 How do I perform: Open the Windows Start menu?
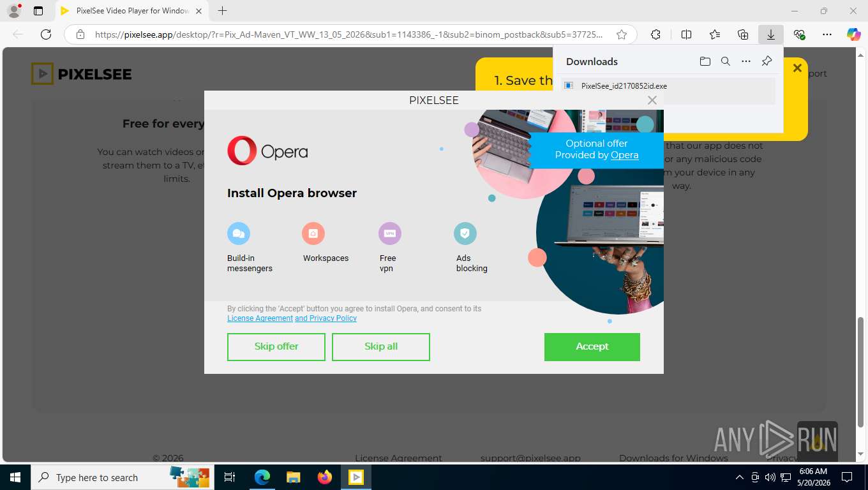pyautogui.click(x=15, y=477)
